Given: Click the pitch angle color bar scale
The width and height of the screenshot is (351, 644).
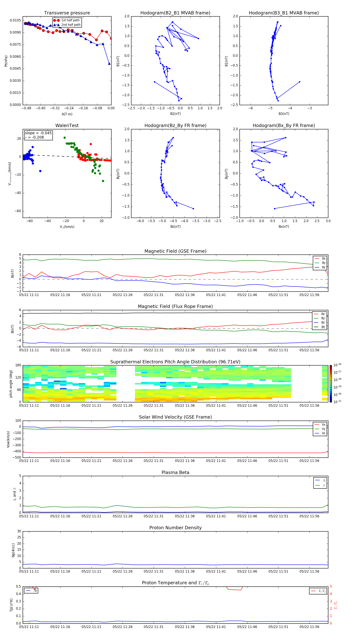Looking at the screenshot, I should tap(331, 384).
